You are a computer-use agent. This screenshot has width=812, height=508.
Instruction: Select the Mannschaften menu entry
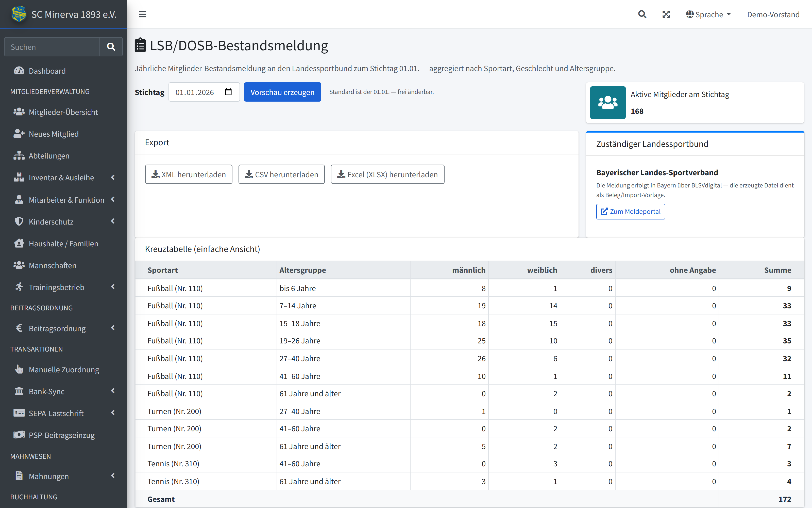(63, 265)
